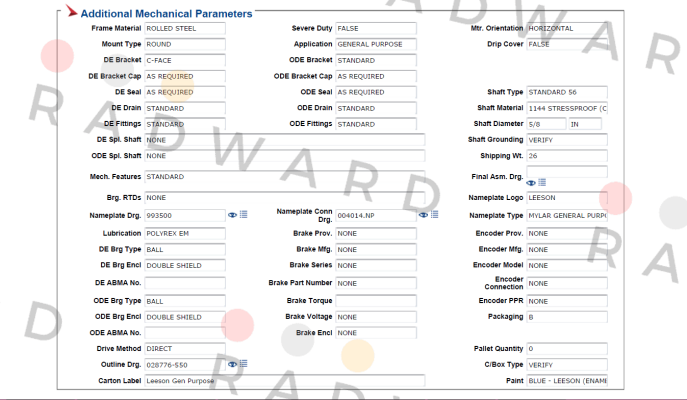Click the Brake Prov. field
The image size is (687, 400).
(x=376, y=234)
